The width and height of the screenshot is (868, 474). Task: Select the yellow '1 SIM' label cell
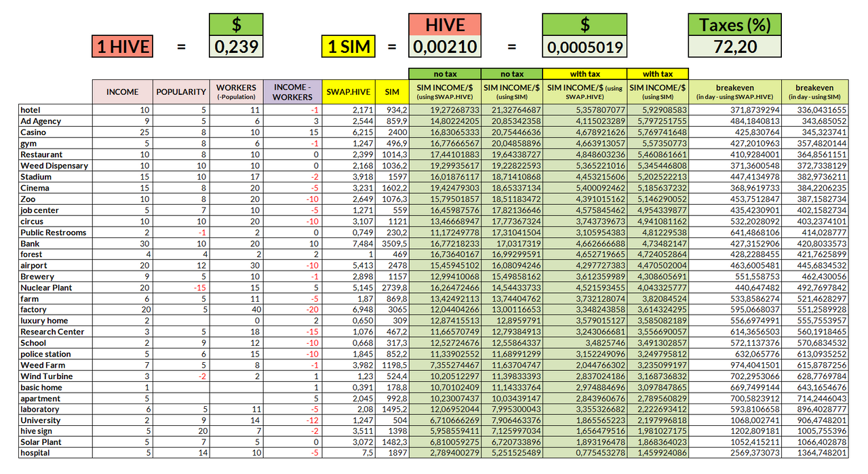pyautogui.click(x=349, y=46)
